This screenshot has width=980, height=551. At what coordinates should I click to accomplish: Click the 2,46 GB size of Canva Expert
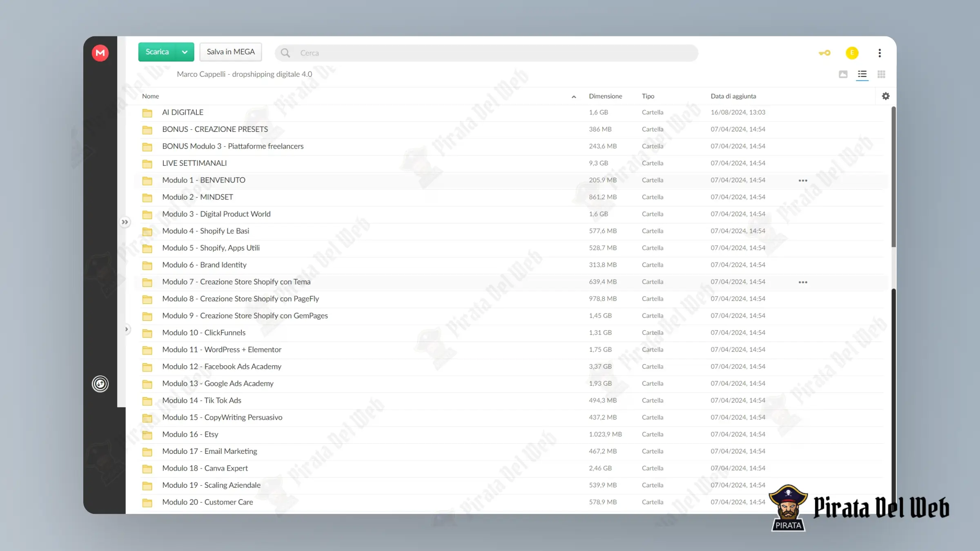pos(600,469)
